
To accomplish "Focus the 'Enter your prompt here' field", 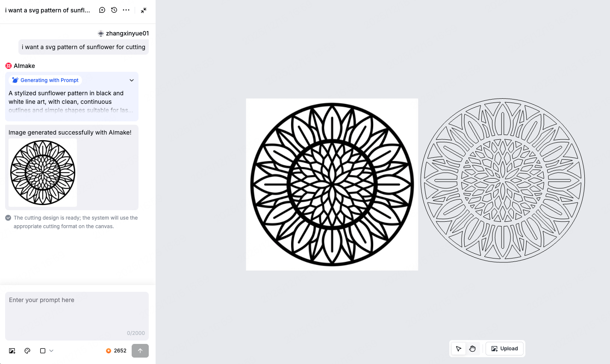I will pos(77,312).
